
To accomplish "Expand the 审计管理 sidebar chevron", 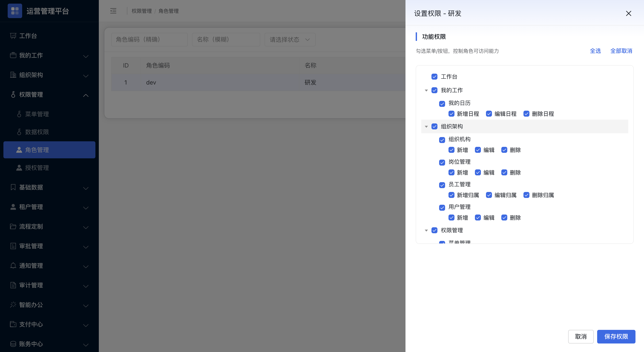I will click(x=86, y=286).
